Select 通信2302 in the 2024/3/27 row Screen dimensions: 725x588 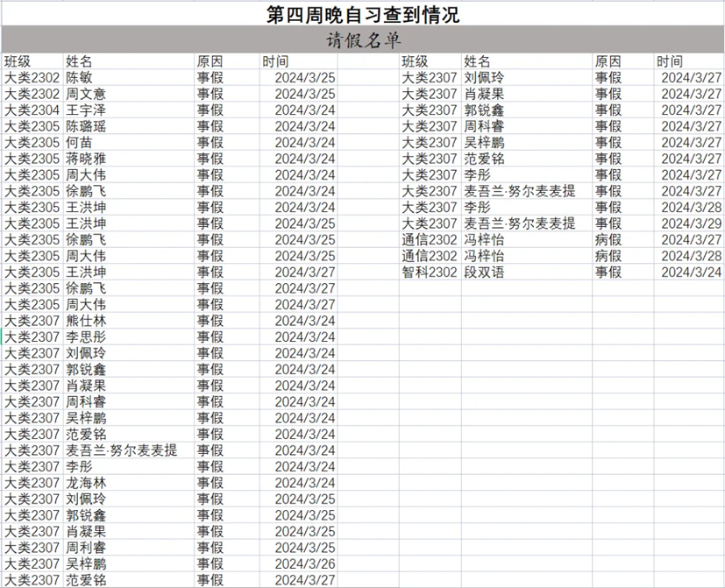tap(429, 239)
